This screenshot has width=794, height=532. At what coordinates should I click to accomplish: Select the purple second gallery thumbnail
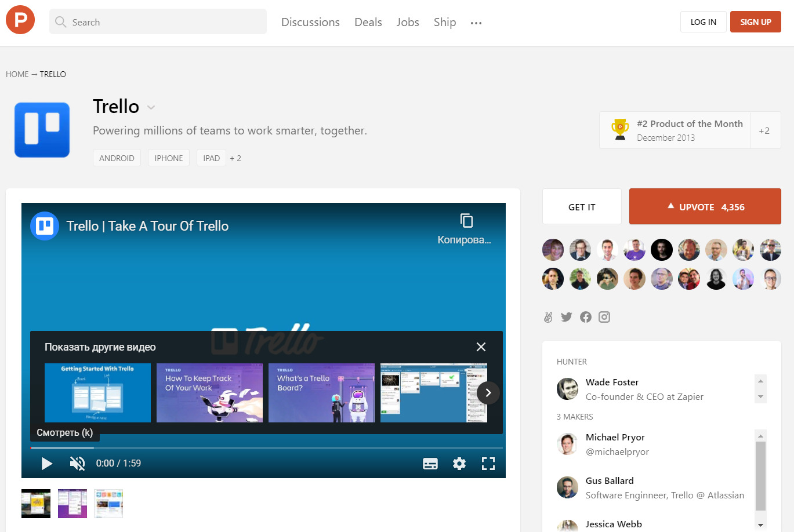(x=72, y=504)
